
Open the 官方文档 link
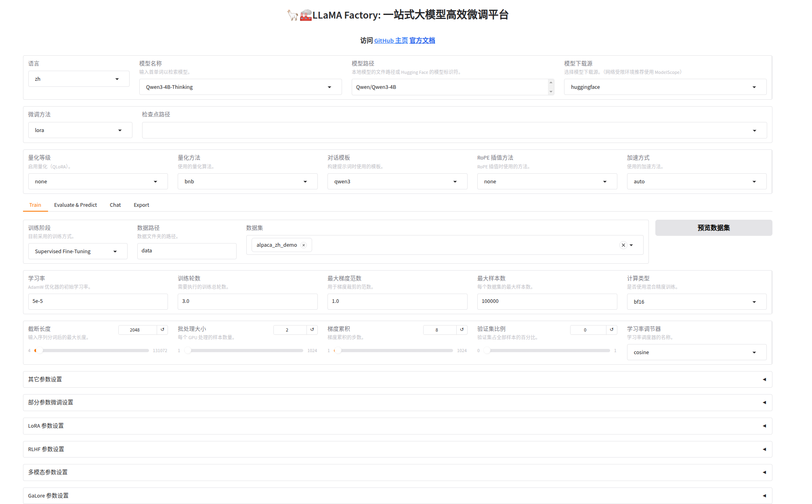tap(422, 40)
